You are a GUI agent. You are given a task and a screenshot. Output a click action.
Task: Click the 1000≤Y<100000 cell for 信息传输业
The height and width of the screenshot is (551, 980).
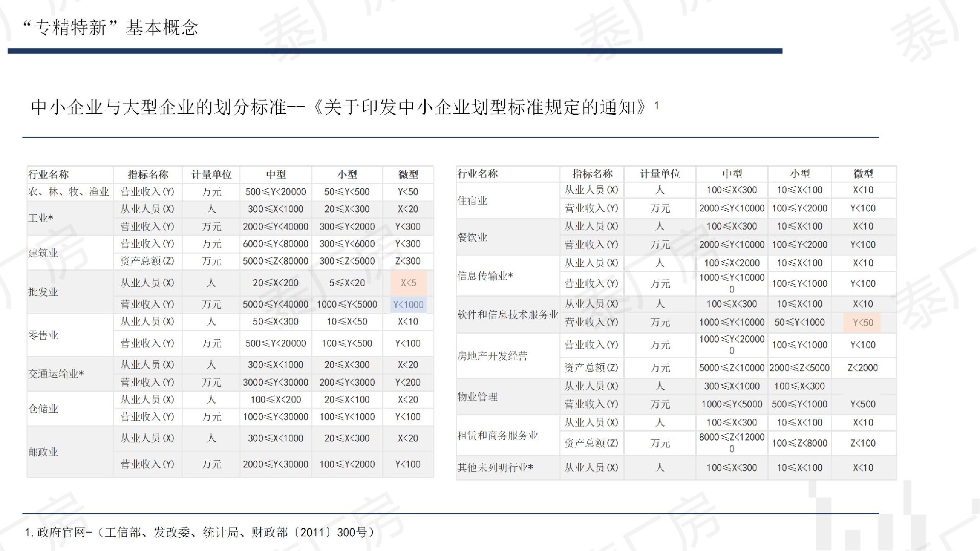pos(731,283)
